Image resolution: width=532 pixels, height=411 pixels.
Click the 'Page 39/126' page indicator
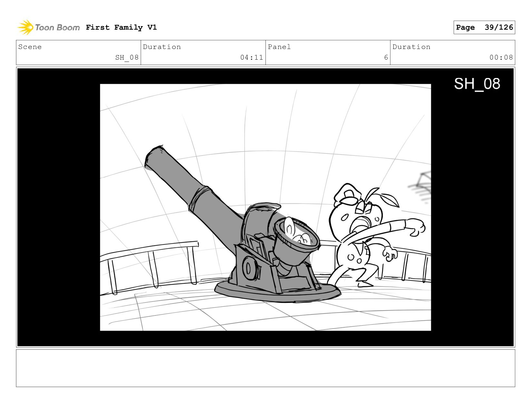click(x=484, y=27)
